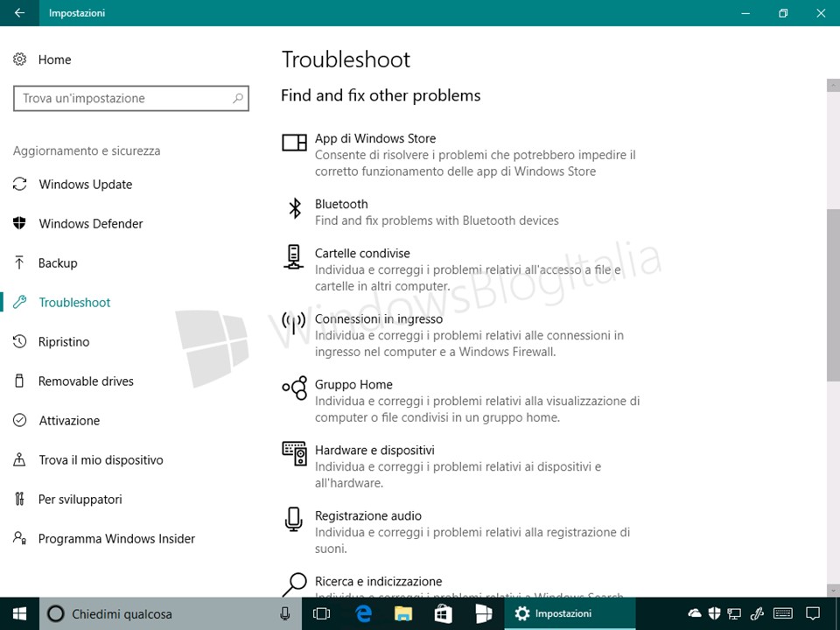Click Cortana Chiedimi qualcosa search box

171,613
